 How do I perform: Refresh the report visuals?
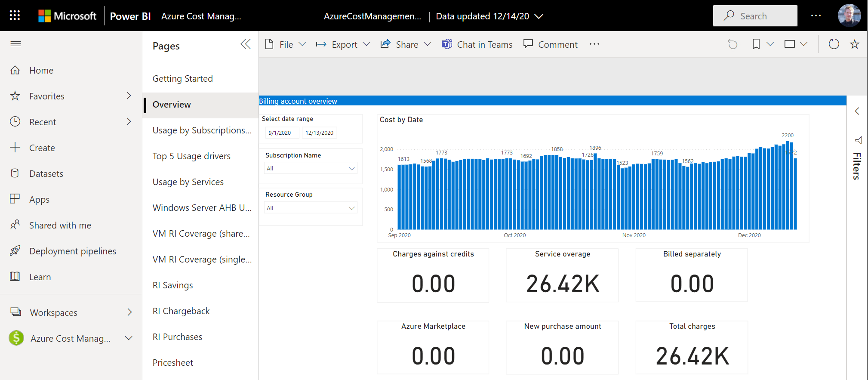(x=834, y=44)
